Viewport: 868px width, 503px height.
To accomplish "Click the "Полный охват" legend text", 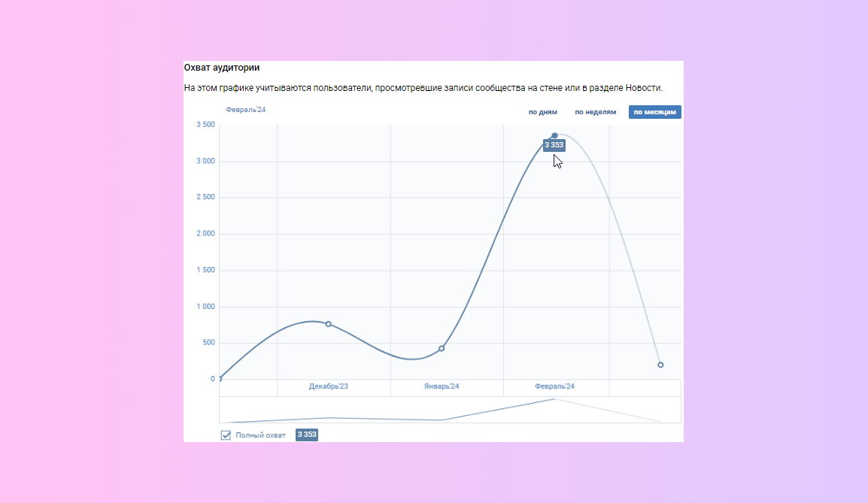I will (260, 435).
